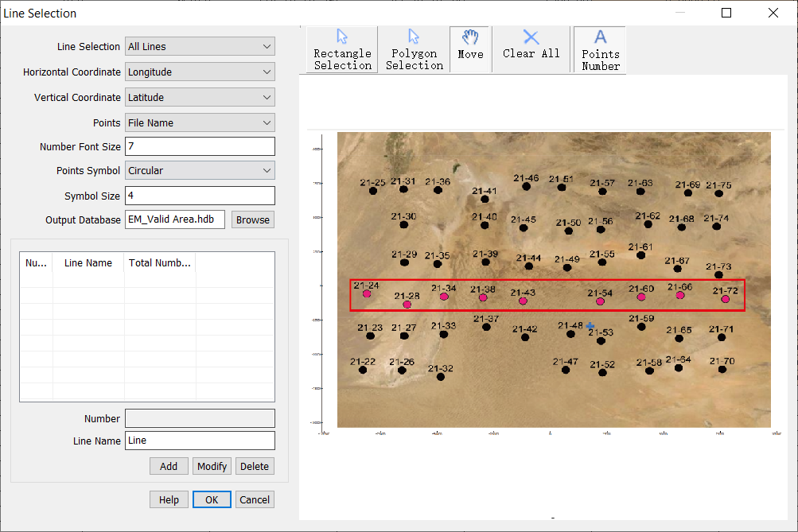The height and width of the screenshot is (532, 798).
Task: Activate the Rectangle Selection tool
Action: (342, 50)
